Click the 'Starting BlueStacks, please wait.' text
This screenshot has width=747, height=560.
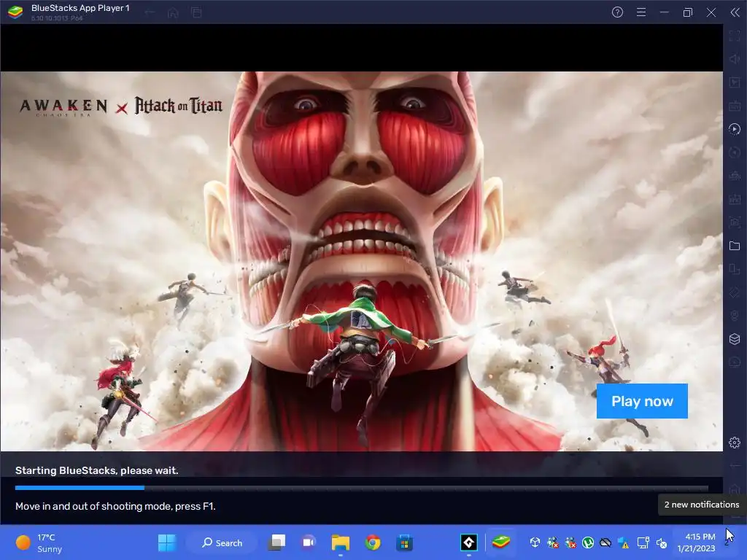click(97, 470)
